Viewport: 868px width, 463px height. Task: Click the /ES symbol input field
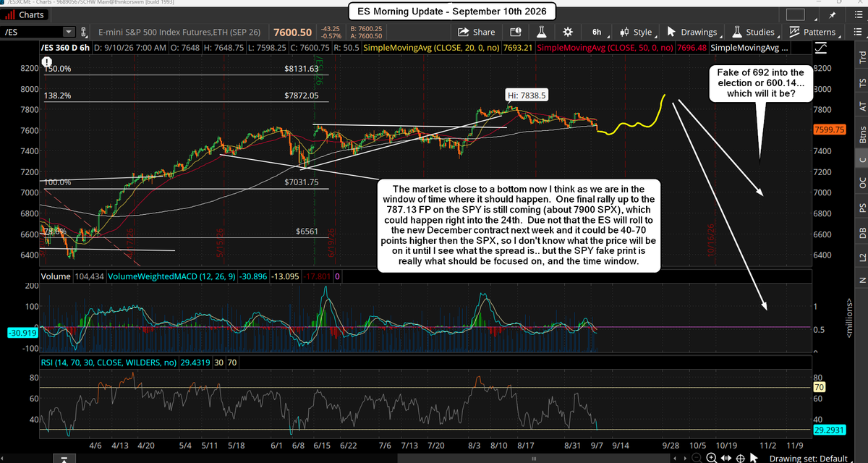33,33
